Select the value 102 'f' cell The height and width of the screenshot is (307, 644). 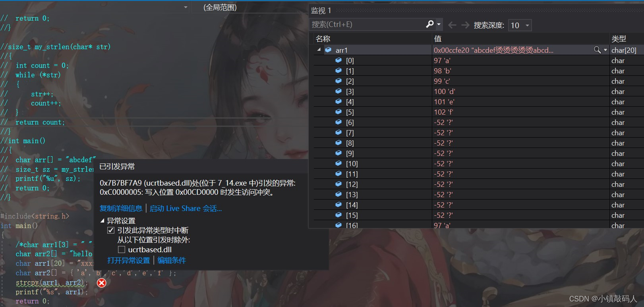click(443, 112)
